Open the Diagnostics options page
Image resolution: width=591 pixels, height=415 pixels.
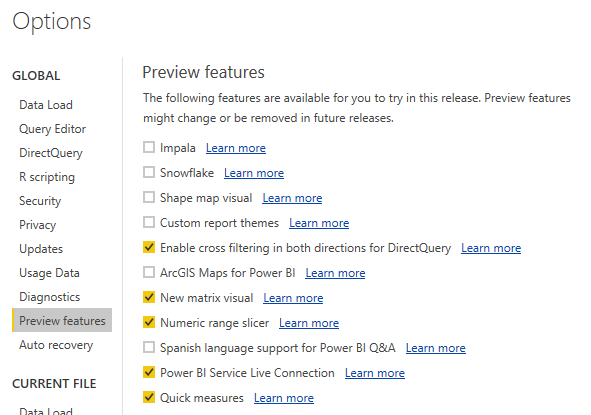(49, 297)
